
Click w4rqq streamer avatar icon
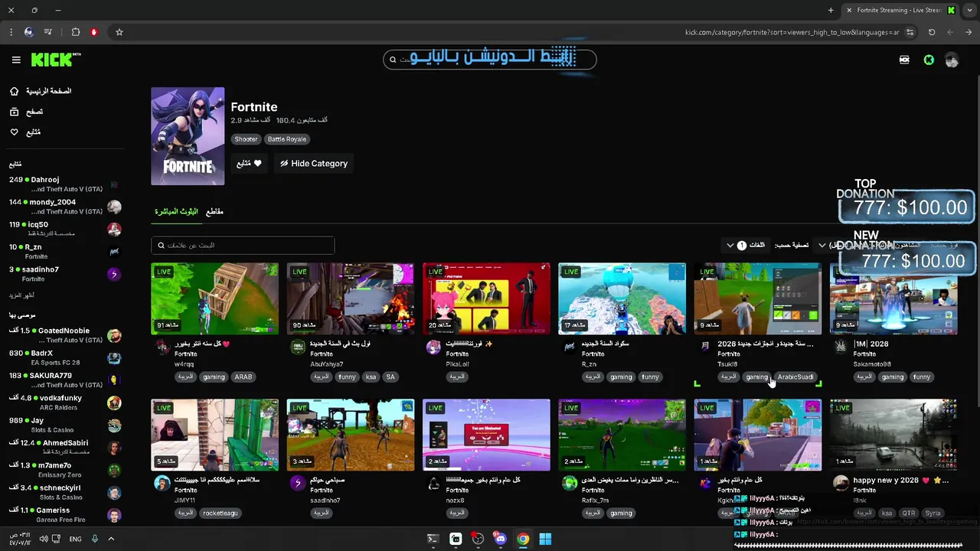[x=162, y=347]
